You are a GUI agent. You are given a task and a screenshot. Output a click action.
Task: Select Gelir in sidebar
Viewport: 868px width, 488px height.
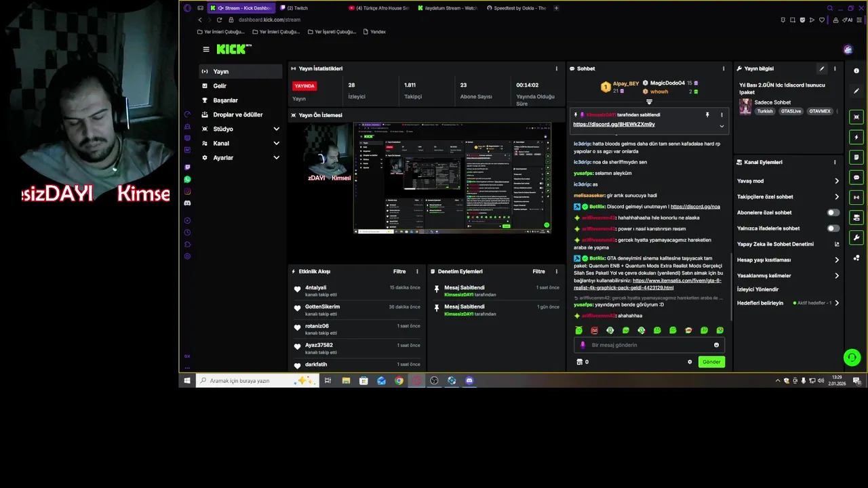[x=240, y=86]
